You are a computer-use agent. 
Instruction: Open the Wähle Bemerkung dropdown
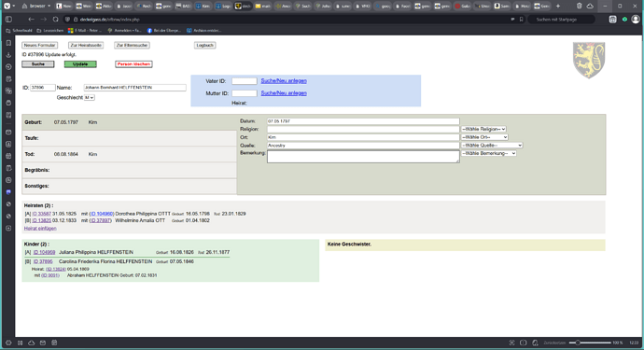489,153
